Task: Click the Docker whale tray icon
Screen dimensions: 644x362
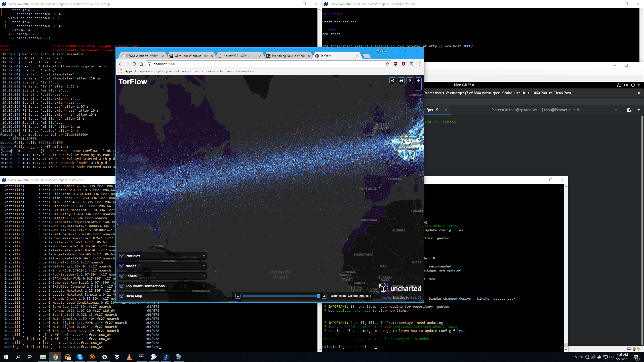Action: tap(599, 357)
